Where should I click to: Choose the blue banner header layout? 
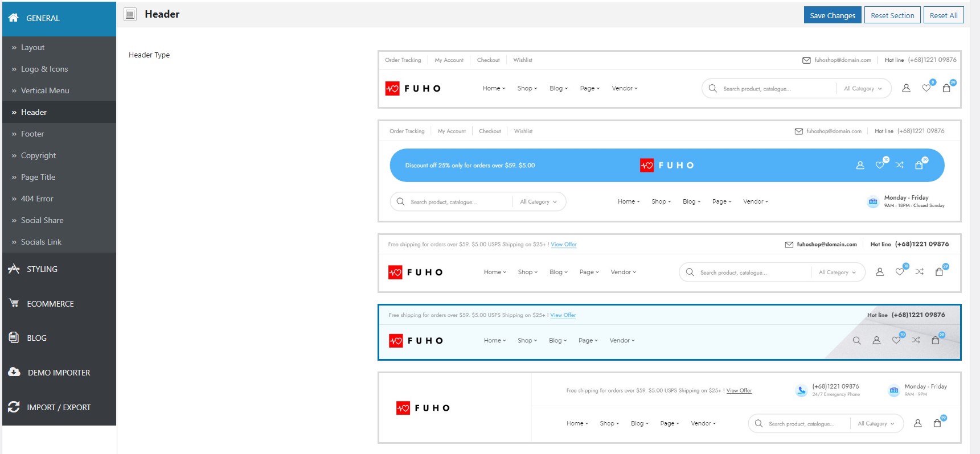coord(669,171)
